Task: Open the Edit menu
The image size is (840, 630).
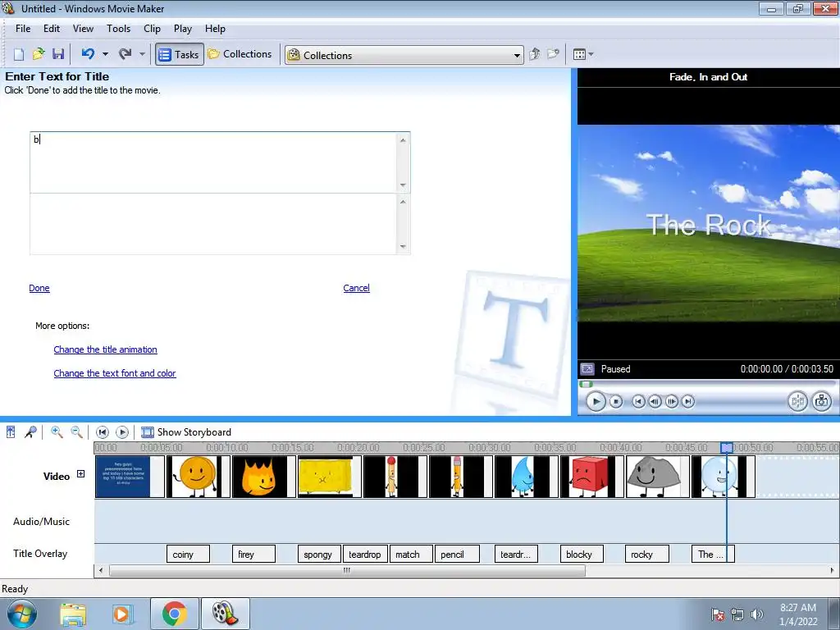Action: [52, 29]
